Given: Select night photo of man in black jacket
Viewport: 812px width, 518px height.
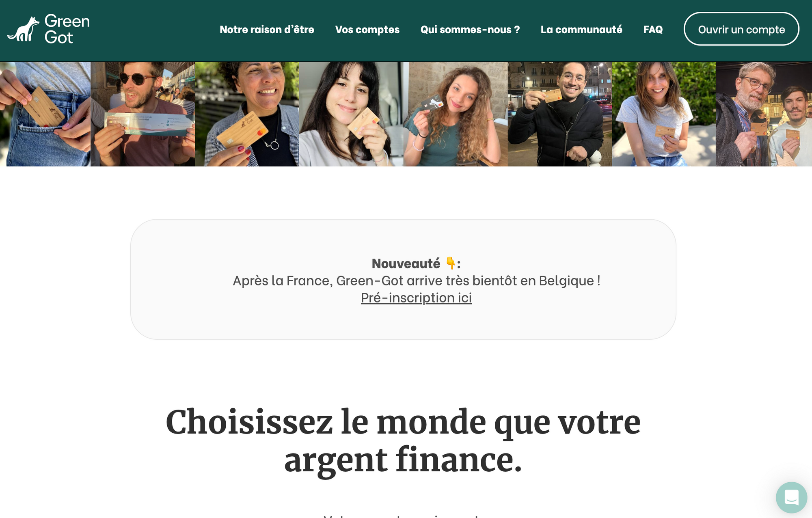Looking at the screenshot, I should (560, 114).
